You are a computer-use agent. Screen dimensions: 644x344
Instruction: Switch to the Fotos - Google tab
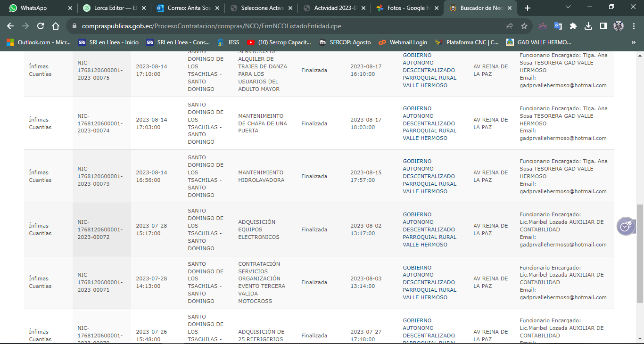[x=405, y=8]
